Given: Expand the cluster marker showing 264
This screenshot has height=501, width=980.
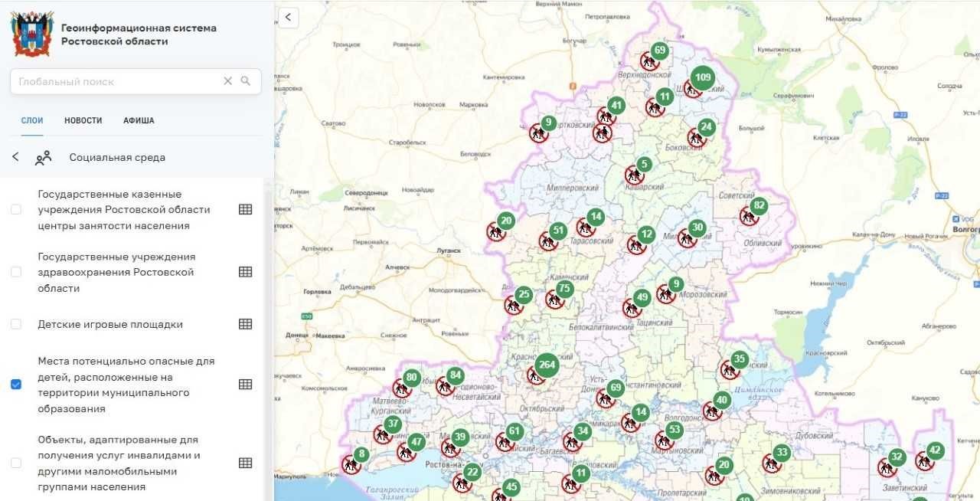Looking at the screenshot, I should pos(546,365).
